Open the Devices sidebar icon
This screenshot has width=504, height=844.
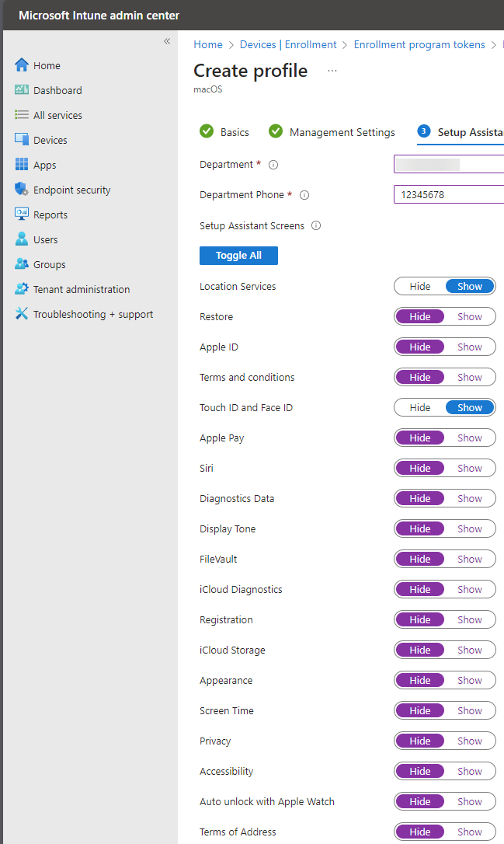pyautogui.click(x=22, y=139)
